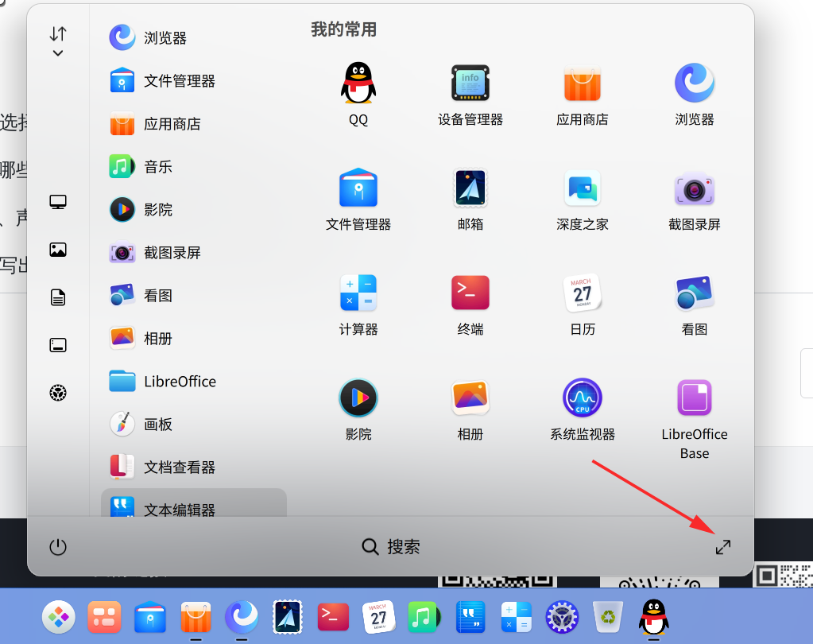
Task: Expand the LibreOffice folder in the app list
Action: [x=193, y=381]
